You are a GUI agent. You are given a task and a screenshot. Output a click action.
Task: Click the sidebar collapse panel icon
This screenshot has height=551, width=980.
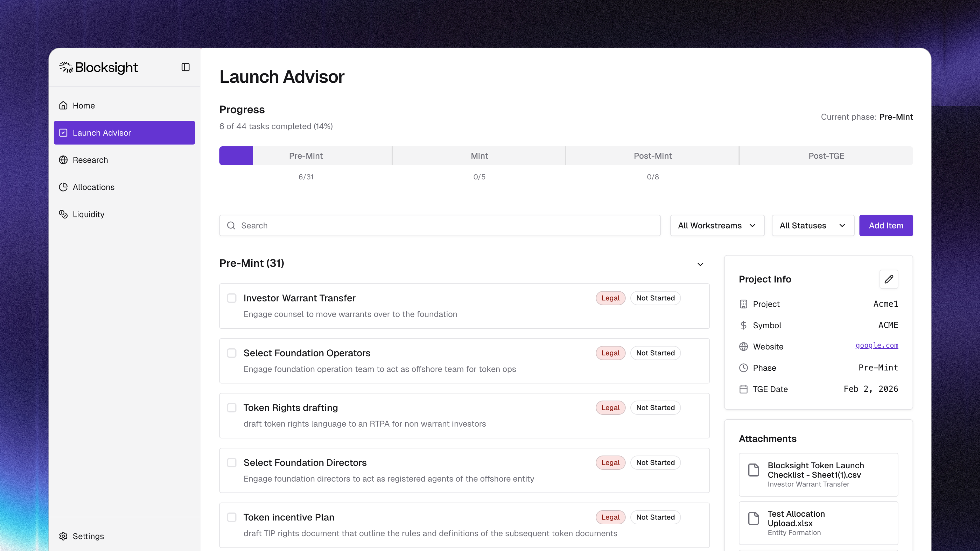pyautogui.click(x=185, y=67)
